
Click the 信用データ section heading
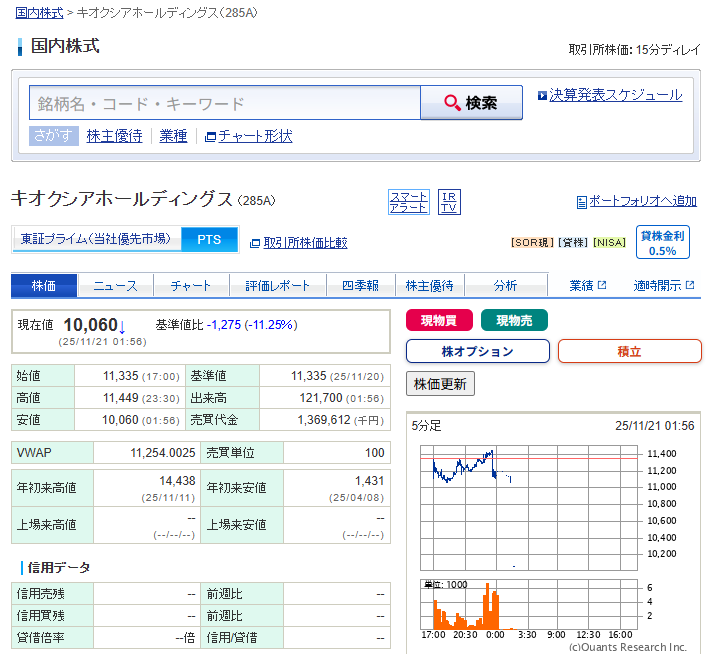(x=59, y=568)
